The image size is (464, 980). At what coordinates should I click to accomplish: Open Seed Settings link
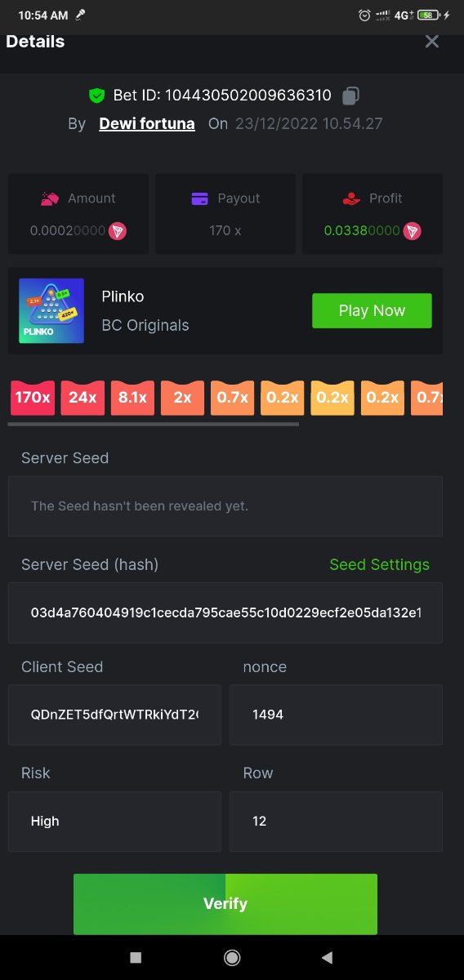tap(379, 565)
